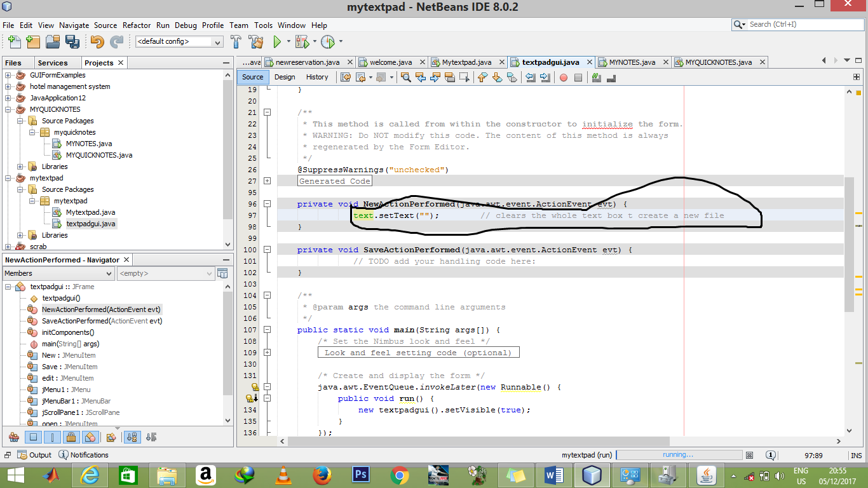Select the Source view button
This screenshot has height=488, width=868.
click(252, 77)
